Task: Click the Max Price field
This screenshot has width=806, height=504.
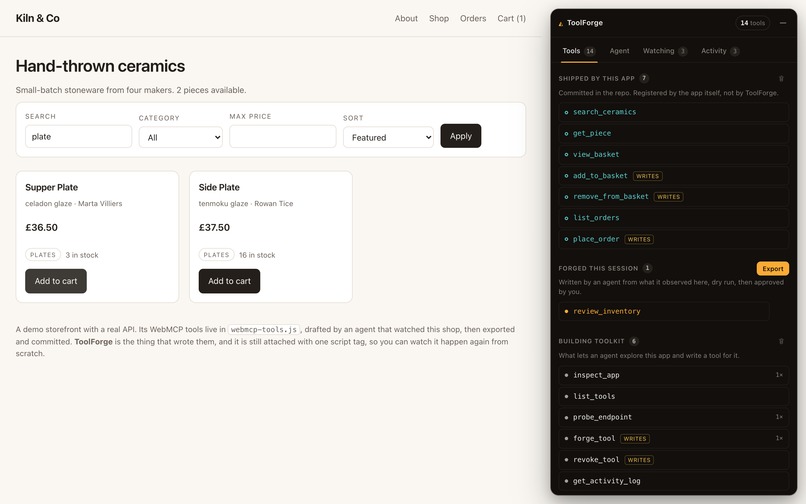Action: [x=283, y=137]
